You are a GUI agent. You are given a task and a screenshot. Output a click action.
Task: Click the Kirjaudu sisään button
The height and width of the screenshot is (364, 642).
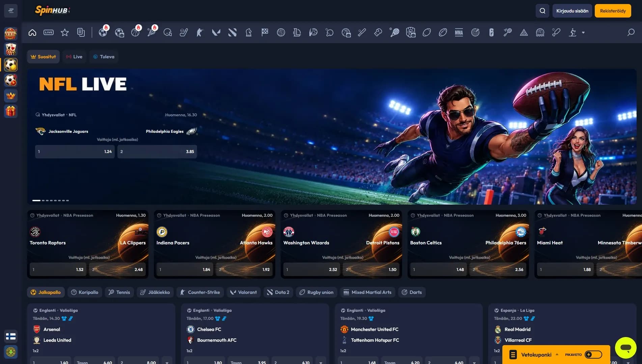point(572,11)
